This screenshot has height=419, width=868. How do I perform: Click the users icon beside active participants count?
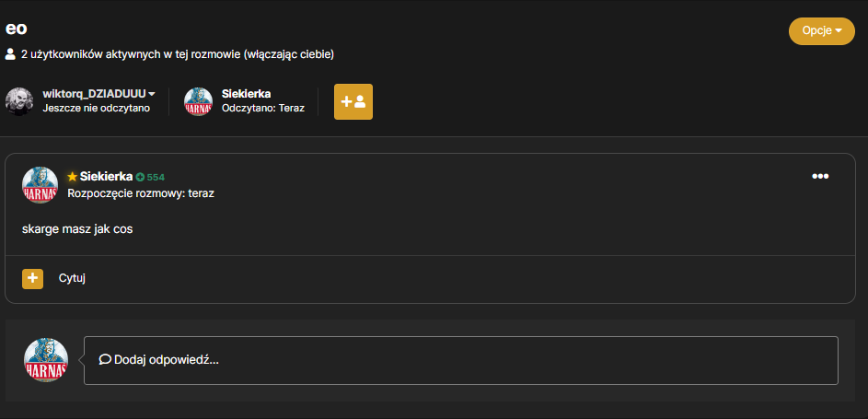[10, 54]
